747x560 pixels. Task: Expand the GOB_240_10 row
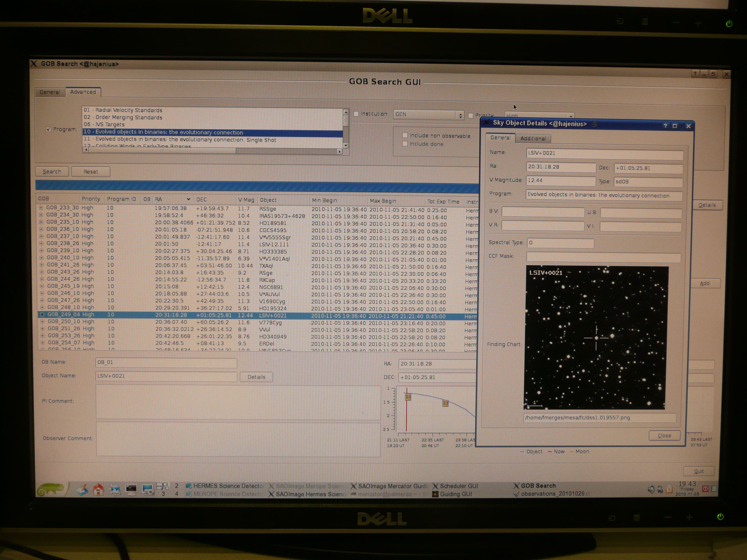[41, 258]
